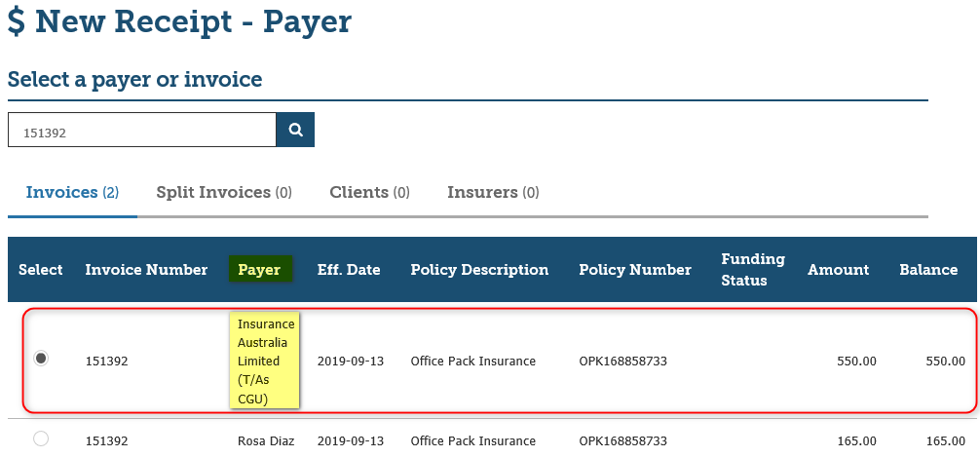Click the Rosa Diaz payer cell
Image resolution: width=980 pixels, height=457 pixels.
(x=265, y=441)
